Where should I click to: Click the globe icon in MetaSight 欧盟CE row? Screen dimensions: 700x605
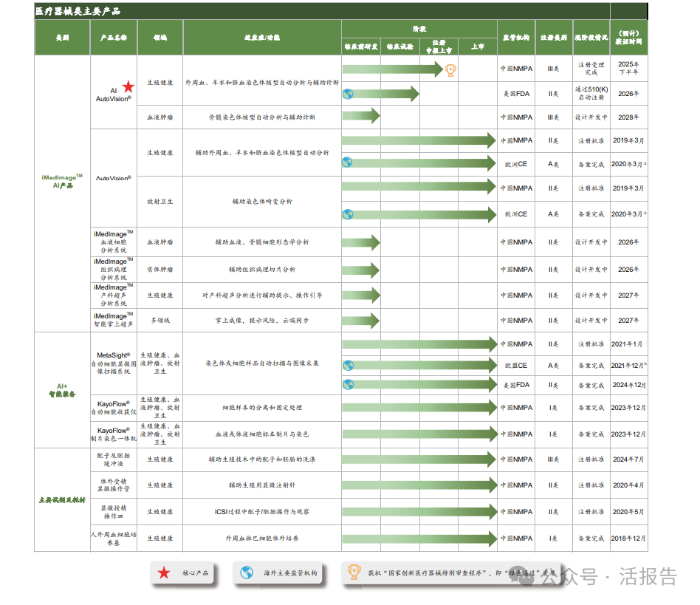pyautogui.click(x=348, y=365)
